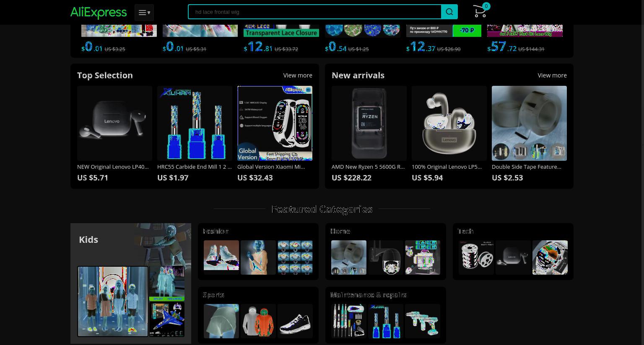Open the Kids category label
Image resolution: width=644 pixels, height=345 pixels.
click(88, 239)
